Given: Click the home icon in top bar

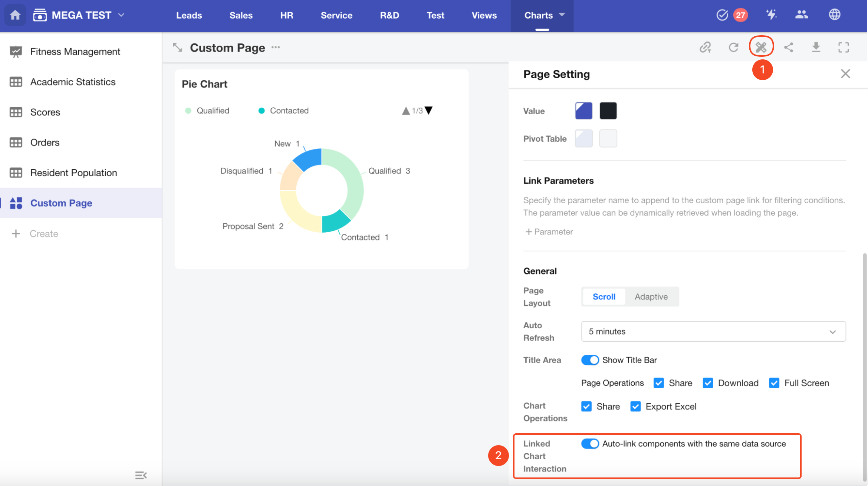Looking at the screenshot, I should (x=15, y=15).
